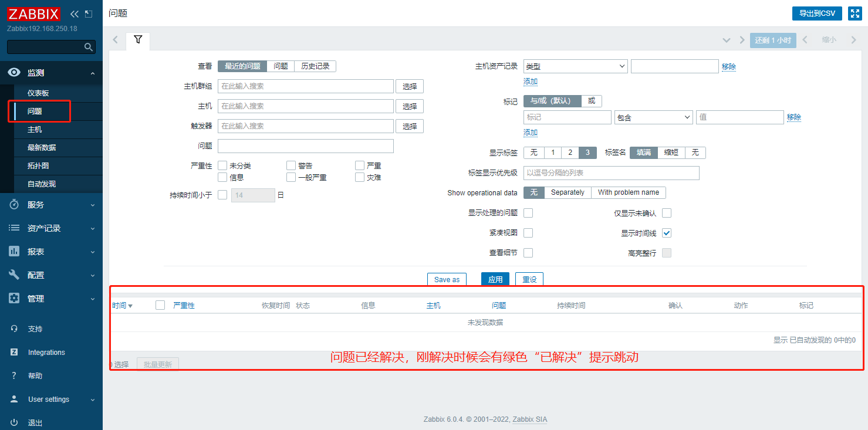Click the Save as button
This screenshot has height=430, width=868.
click(447, 279)
